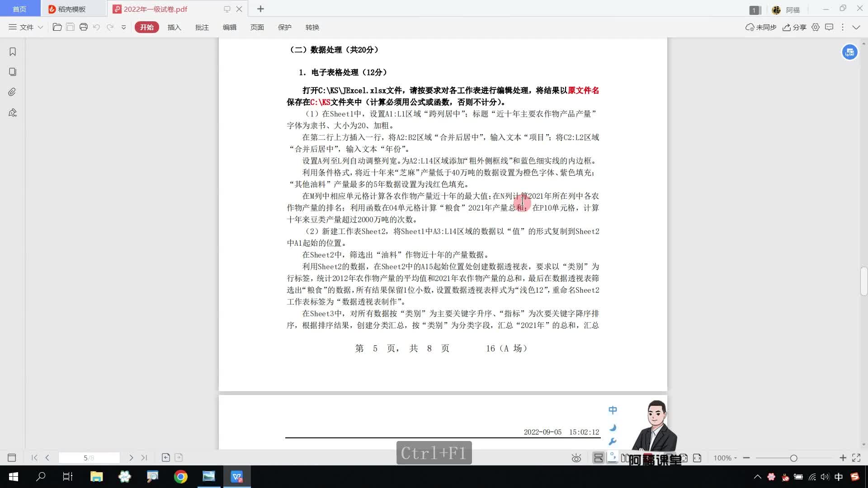Open the signature stamp panel

(13, 113)
